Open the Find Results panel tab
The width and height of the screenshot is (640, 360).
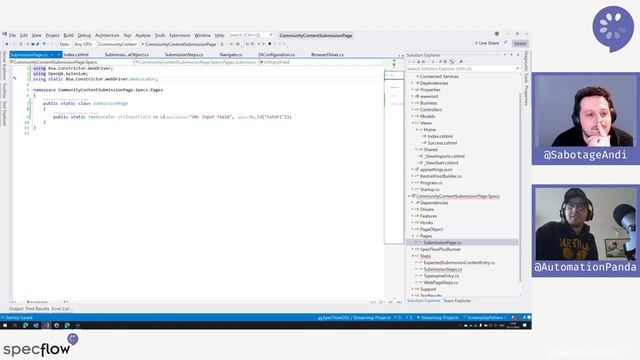[37, 309]
